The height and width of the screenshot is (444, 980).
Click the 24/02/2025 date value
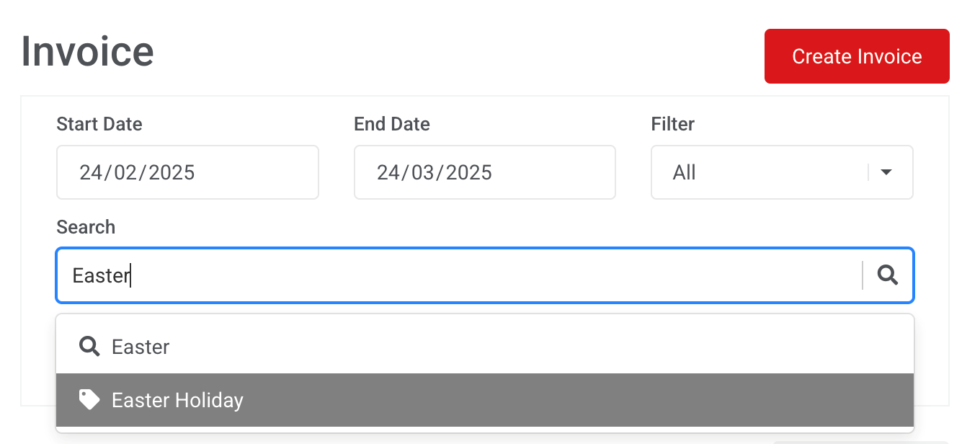(x=137, y=172)
